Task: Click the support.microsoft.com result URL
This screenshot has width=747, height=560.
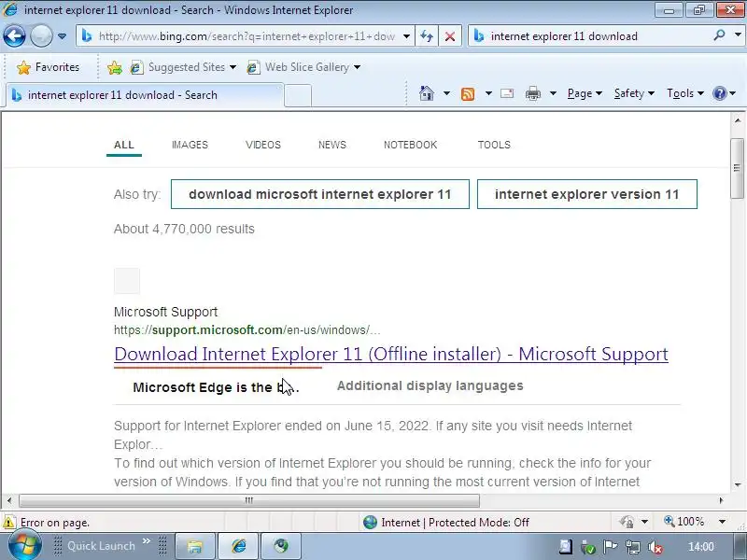Action: 247,330
